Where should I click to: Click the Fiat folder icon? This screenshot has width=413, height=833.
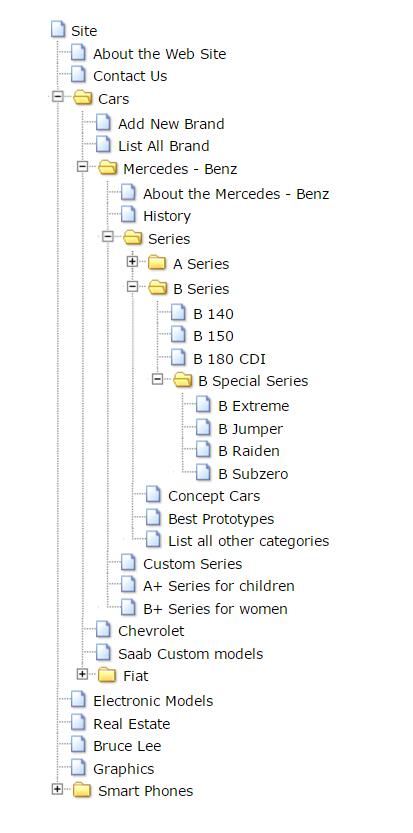pyautogui.click(x=107, y=675)
